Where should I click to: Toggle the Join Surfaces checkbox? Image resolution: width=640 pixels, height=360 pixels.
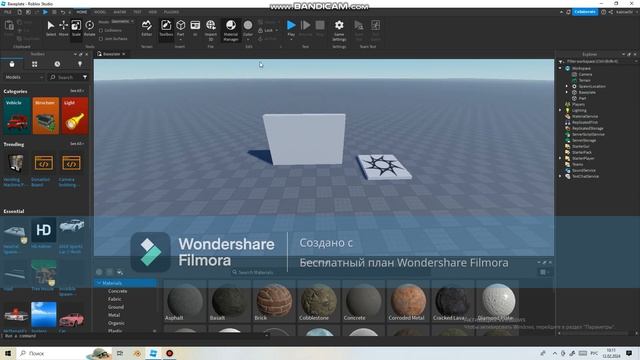click(101, 39)
